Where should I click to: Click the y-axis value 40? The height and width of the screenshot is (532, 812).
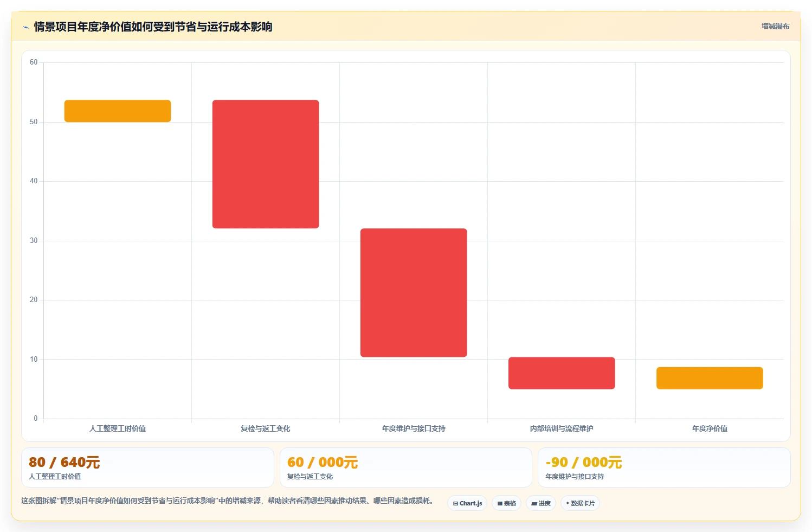point(34,181)
